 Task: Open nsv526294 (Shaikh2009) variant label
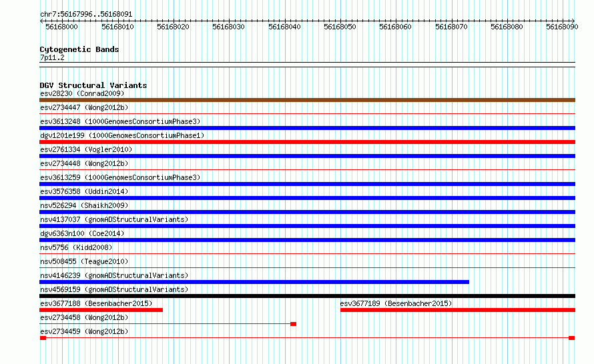84,205
